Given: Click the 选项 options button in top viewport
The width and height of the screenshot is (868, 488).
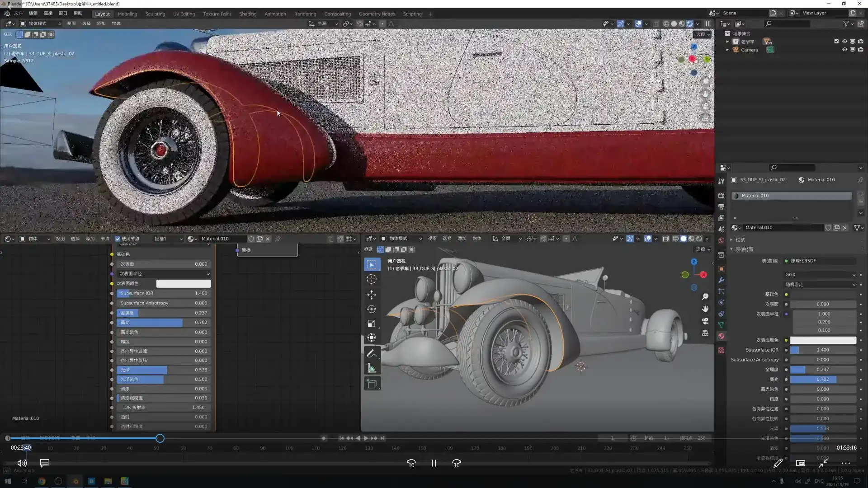Looking at the screenshot, I should click(703, 34).
